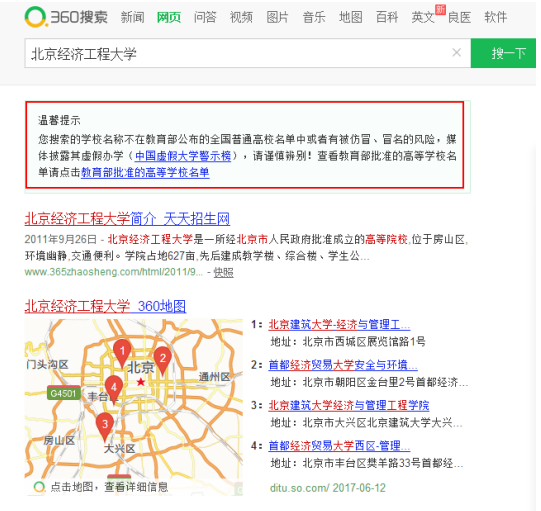541x511 pixels.
Task: Open result 北京经济工程大学简介_天天招生网
Action: click(x=127, y=219)
